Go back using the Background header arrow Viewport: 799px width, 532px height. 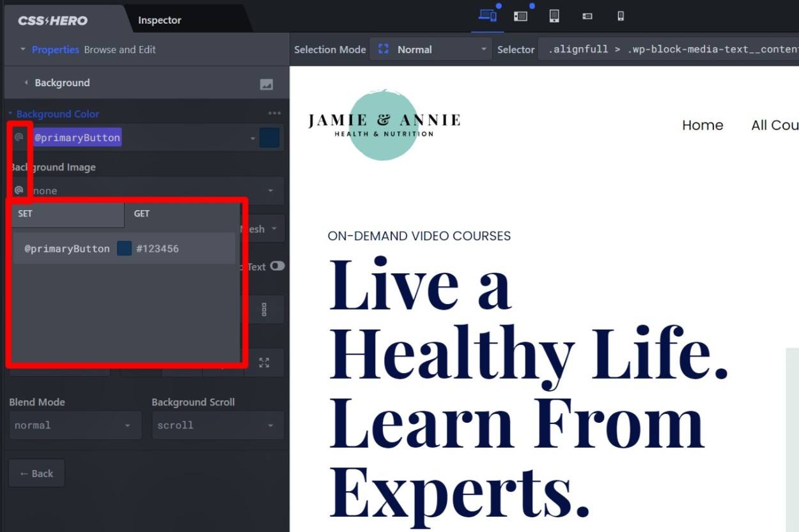pyautogui.click(x=26, y=83)
